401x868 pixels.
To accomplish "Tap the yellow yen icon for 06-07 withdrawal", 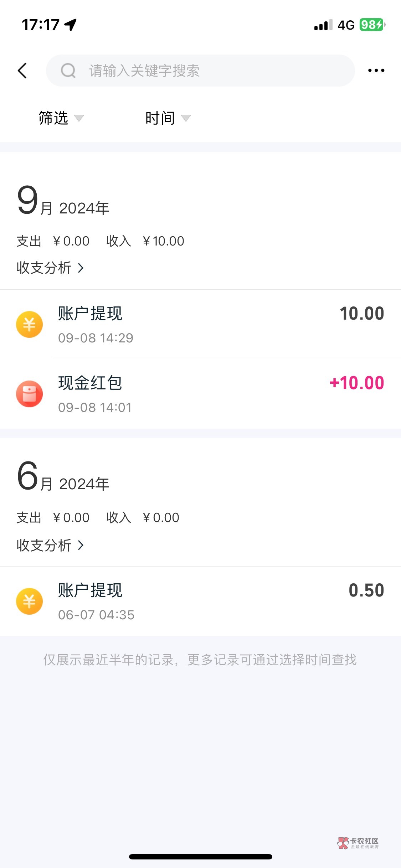I will (x=30, y=601).
